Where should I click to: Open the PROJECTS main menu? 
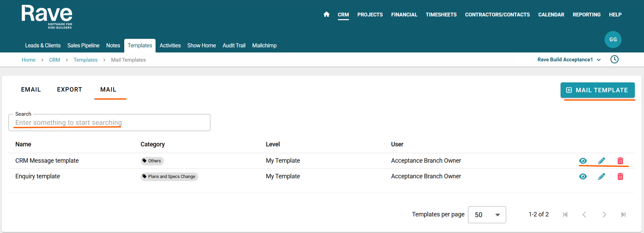[370, 15]
